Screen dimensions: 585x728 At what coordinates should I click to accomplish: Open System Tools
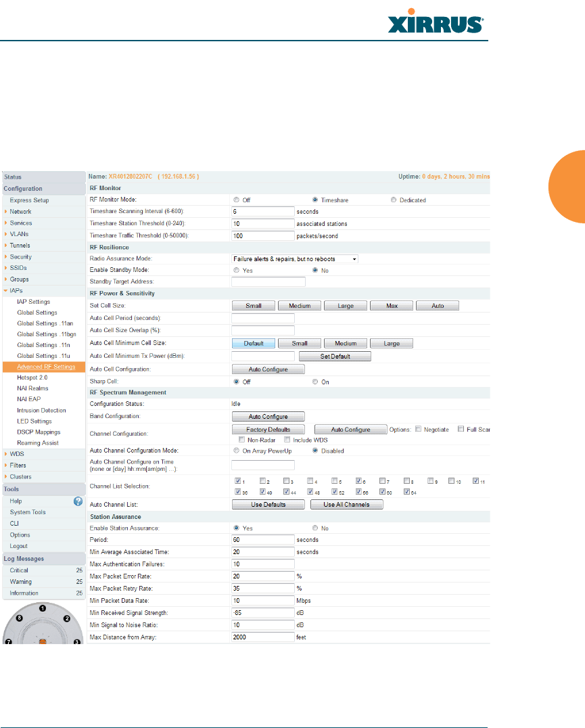[28, 512]
